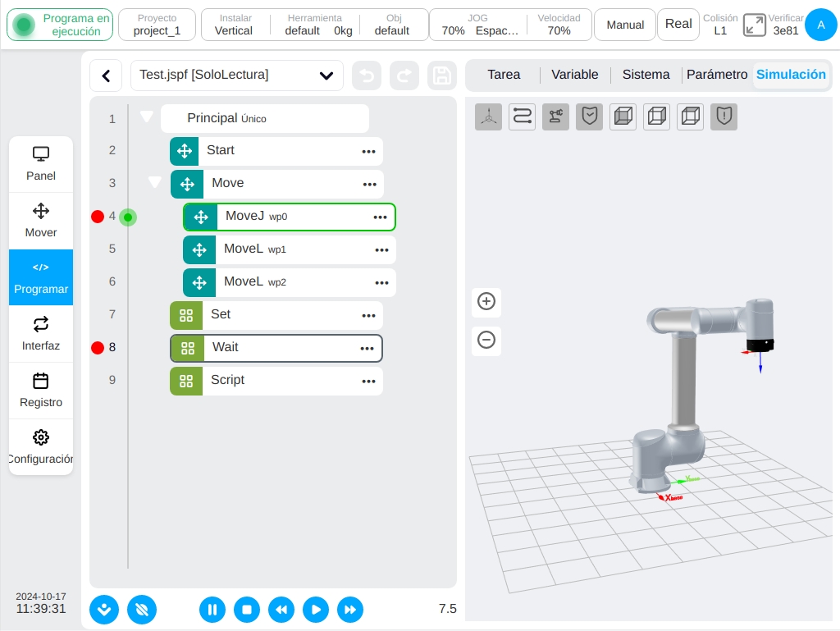Open the Proyecto project_1 selector
The width and height of the screenshot is (840, 631).
pyautogui.click(x=157, y=25)
